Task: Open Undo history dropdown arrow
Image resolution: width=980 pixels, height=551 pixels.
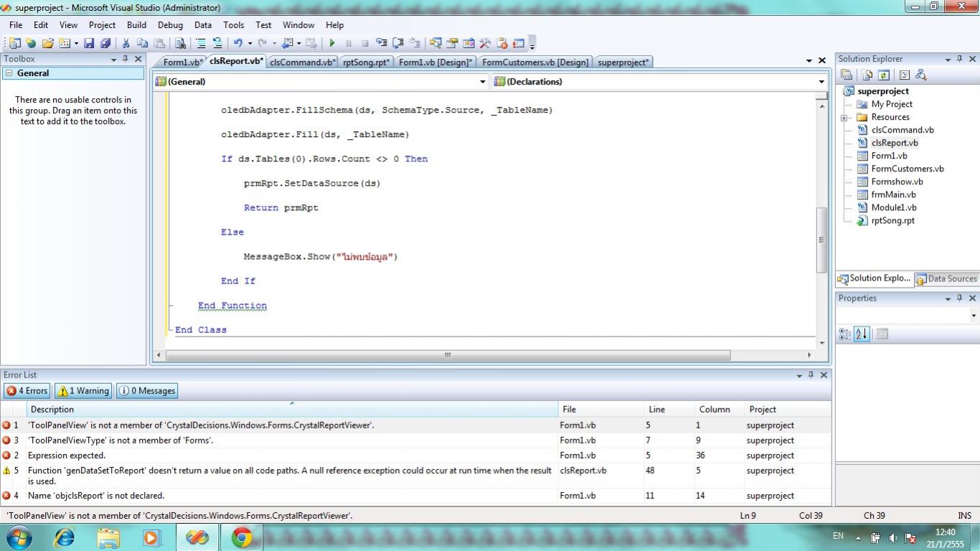Action: pyautogui.click(x=248, y=43)
